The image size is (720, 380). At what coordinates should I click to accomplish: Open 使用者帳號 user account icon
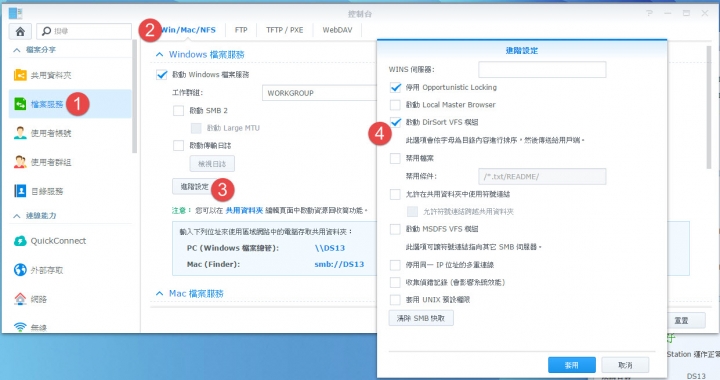tap(20, 133)
